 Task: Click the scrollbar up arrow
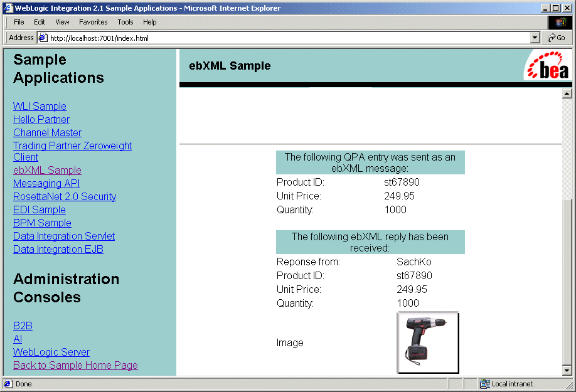pyautogui.click(x=567, y=94)
